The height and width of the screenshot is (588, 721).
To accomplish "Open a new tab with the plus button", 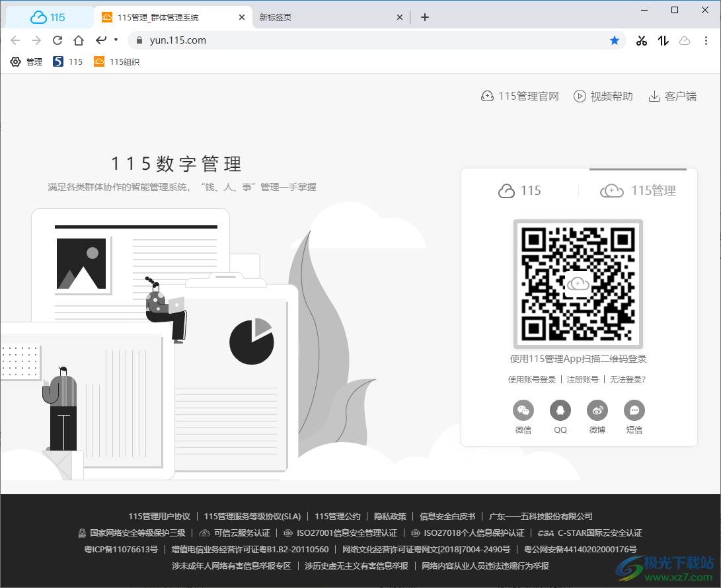I will 425,17.
